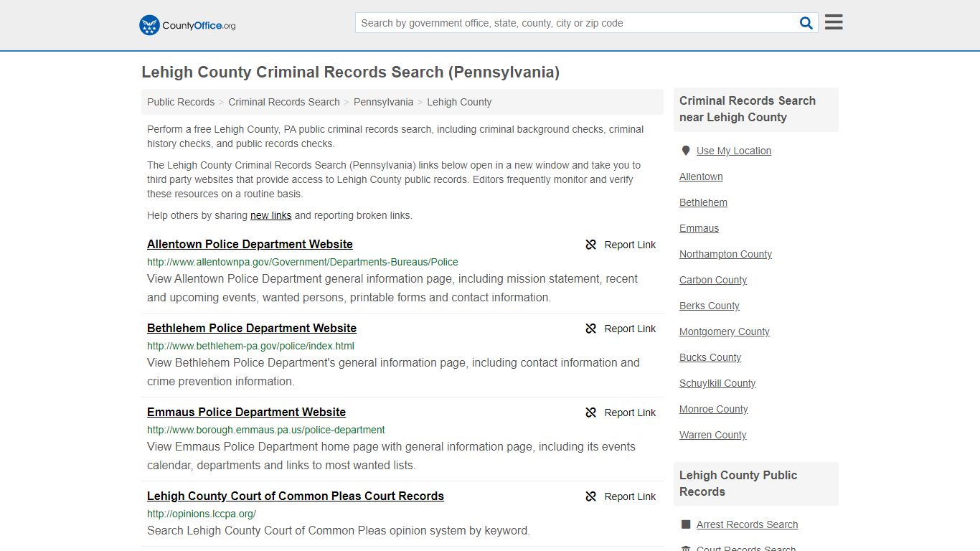Open Allentown in nearby list

pos(701,176)
